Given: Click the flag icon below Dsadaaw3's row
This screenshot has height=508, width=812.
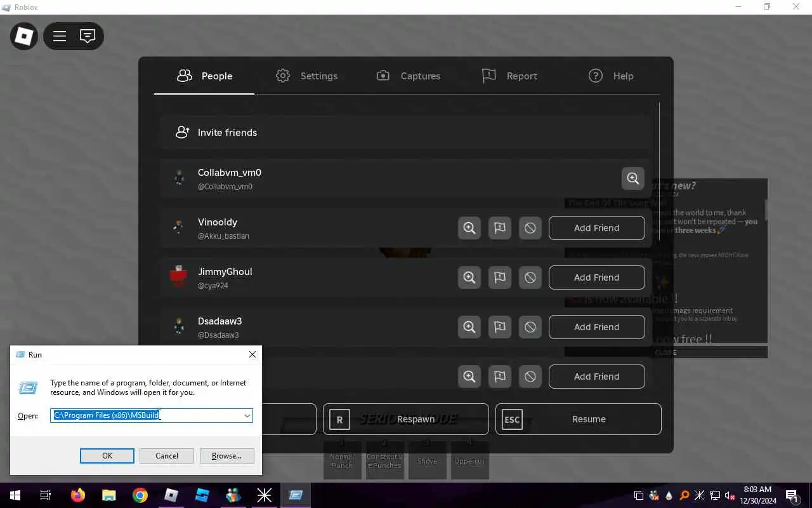Looking at the screenshot, I should click(500, 377).
